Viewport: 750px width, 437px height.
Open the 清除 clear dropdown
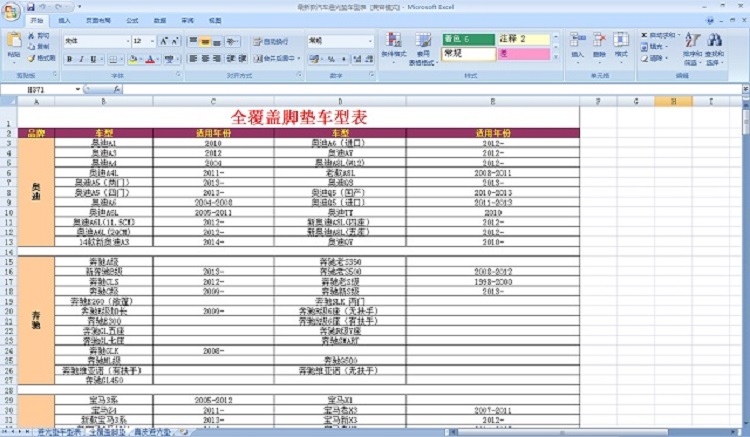(x=654, y=58)
